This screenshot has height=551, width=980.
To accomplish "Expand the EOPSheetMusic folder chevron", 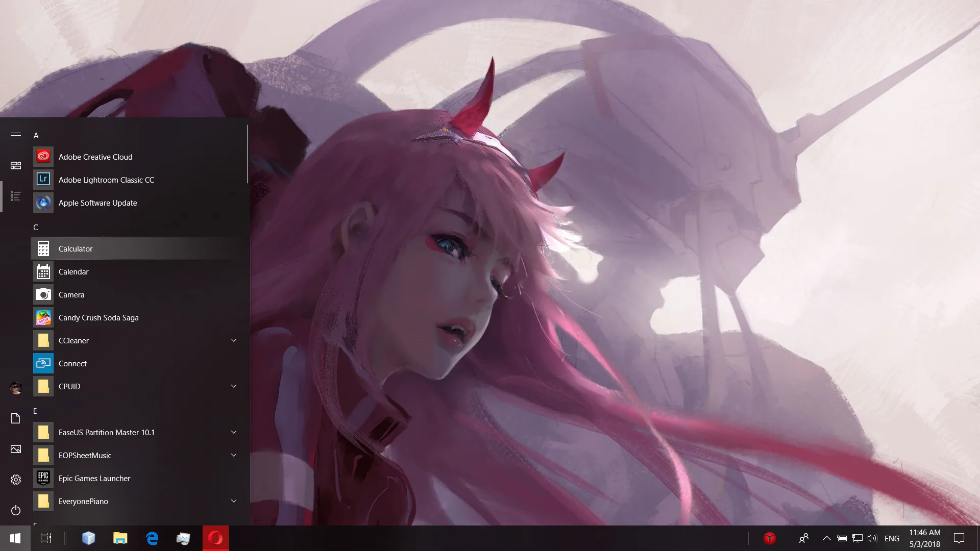I will click(x=234, y=455).
